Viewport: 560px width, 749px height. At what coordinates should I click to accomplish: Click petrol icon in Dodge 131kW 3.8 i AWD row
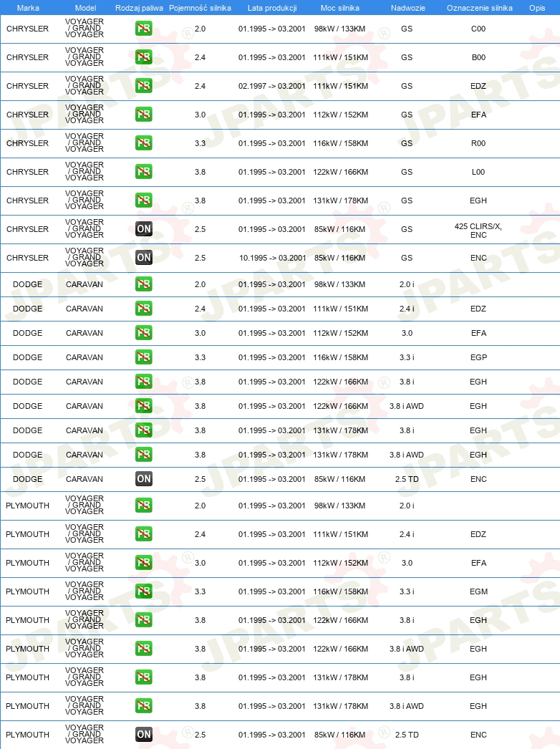[x=144, y=455]
